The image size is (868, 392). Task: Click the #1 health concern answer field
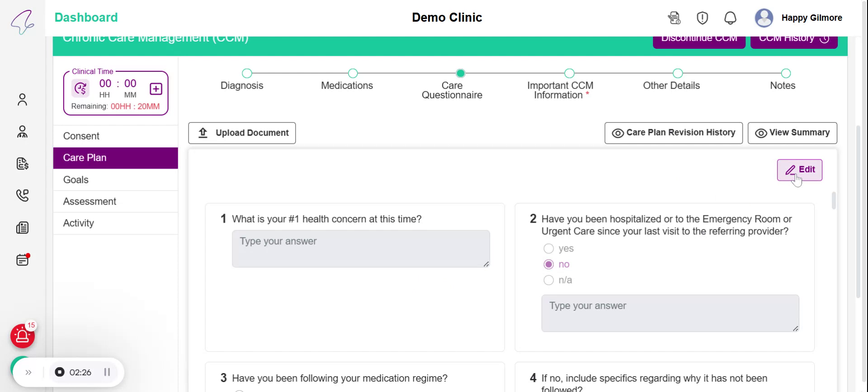(x=360, y=249)
